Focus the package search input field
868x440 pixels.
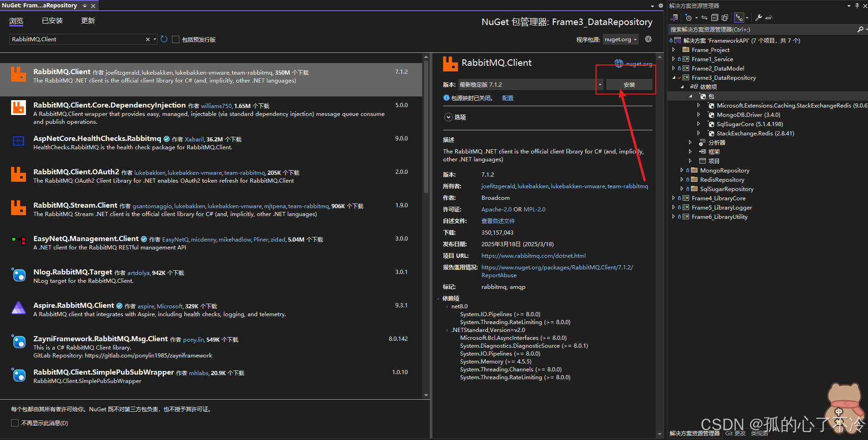pos(77,39)
